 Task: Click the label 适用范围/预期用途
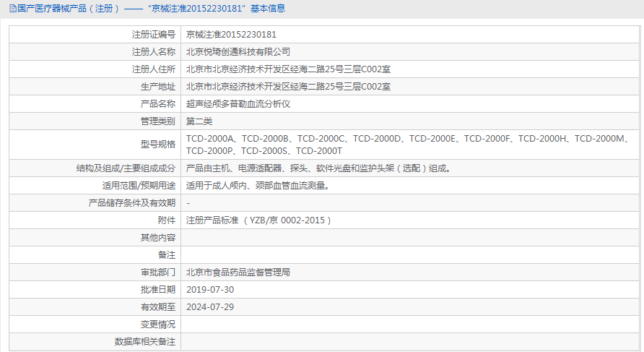click(x=139, y=186)
